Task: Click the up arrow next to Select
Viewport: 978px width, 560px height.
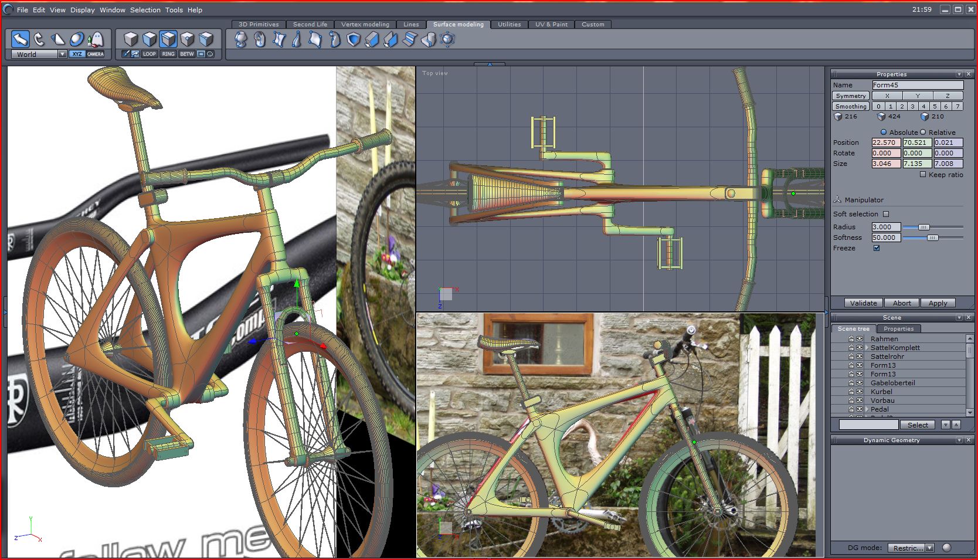Action: [956, 425]
